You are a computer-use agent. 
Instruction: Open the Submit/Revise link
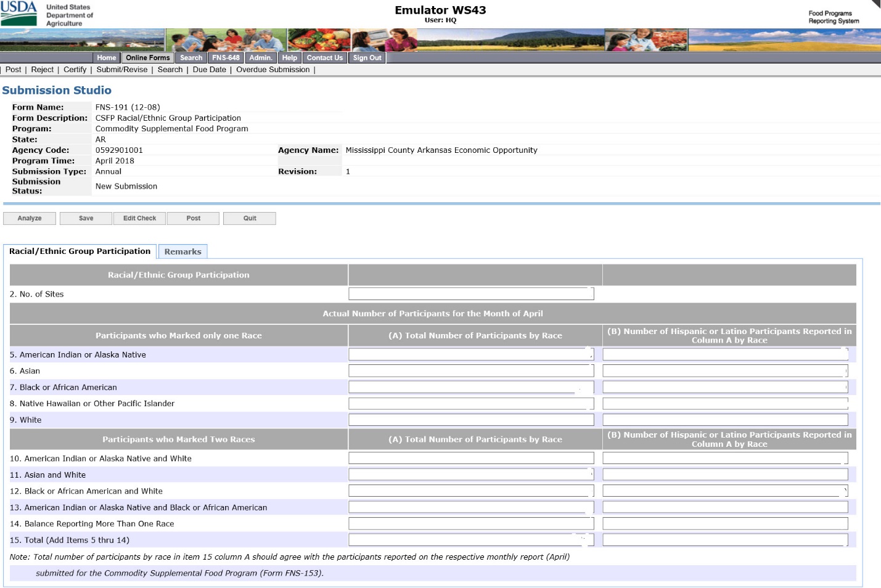click(x=122, y=70)
